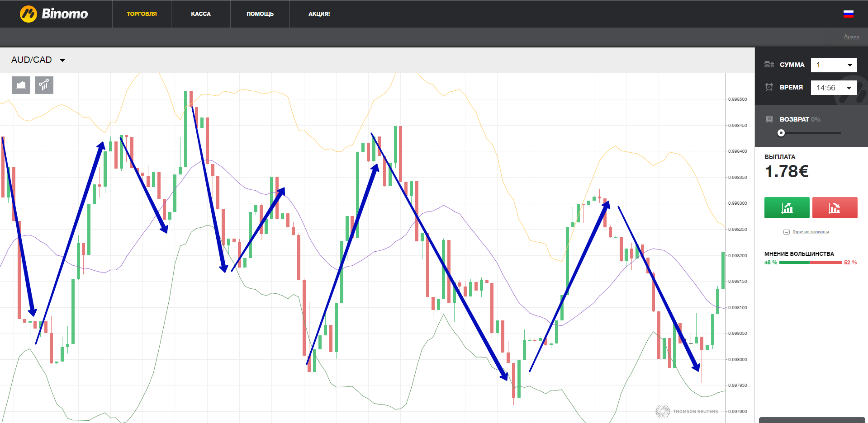Click the ВОЗВРАТ slider handle
The width and height of the screenshot is (868, 423).
coord(781,133)
